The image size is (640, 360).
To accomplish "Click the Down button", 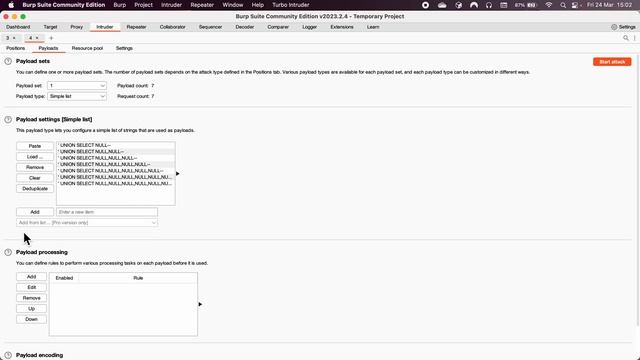I will (31, 319).
